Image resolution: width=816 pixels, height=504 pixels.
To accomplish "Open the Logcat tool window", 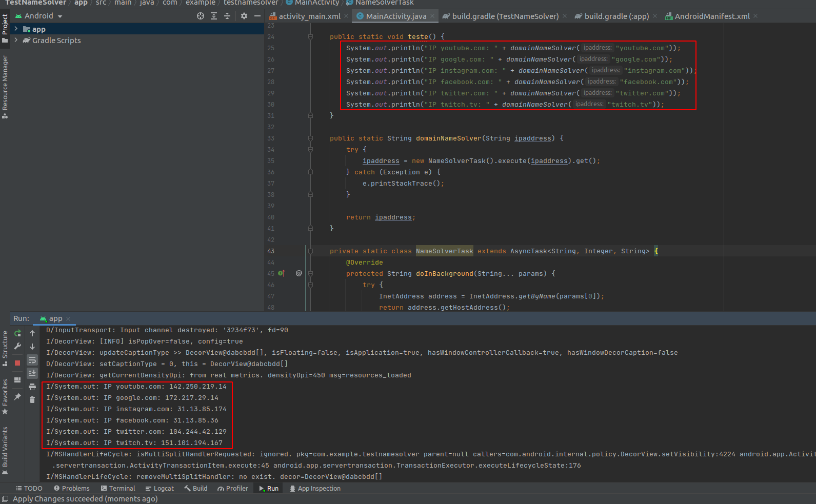I will (x=160, y=489).
